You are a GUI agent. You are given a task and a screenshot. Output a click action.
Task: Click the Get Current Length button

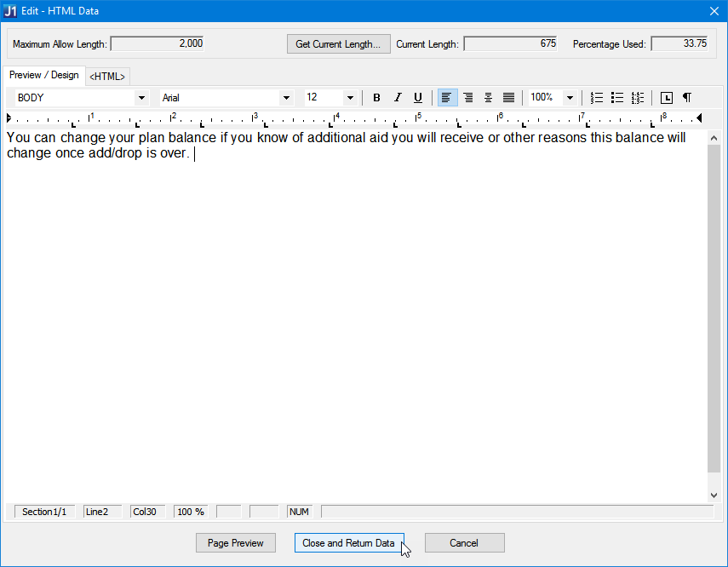(x=338, y=44)
